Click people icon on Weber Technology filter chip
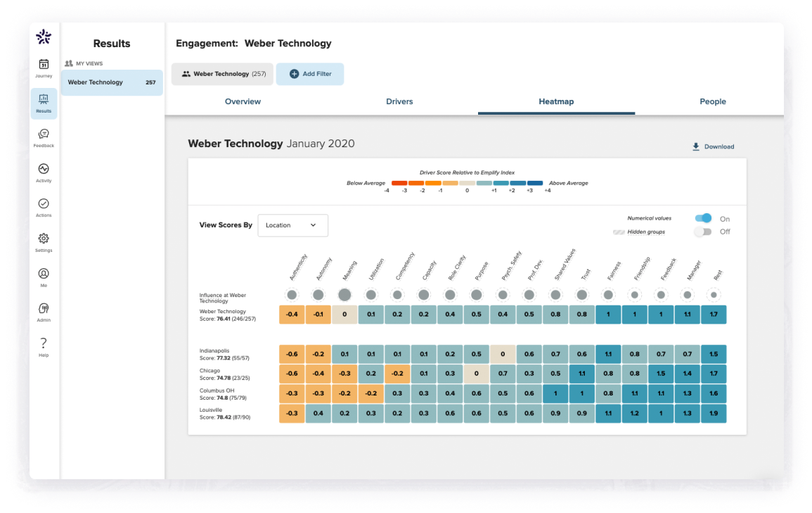This screenshot has height=513, width=812. [x=186, y=74]
